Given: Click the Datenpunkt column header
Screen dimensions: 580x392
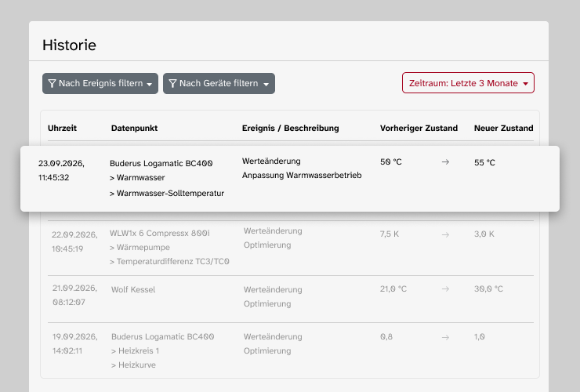Looking at the screenshot, I should (x=134, y=128).
